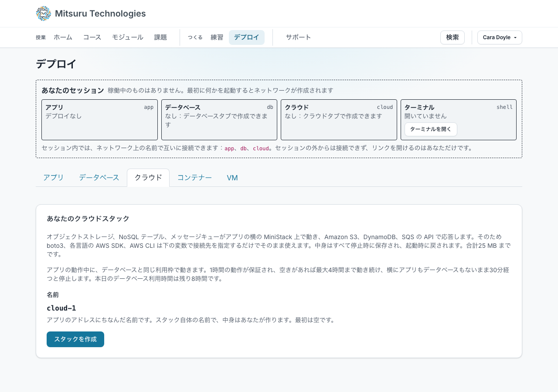Click the デプロイなし status text
This screenshot has height=392, width=558.
(64, 116)
